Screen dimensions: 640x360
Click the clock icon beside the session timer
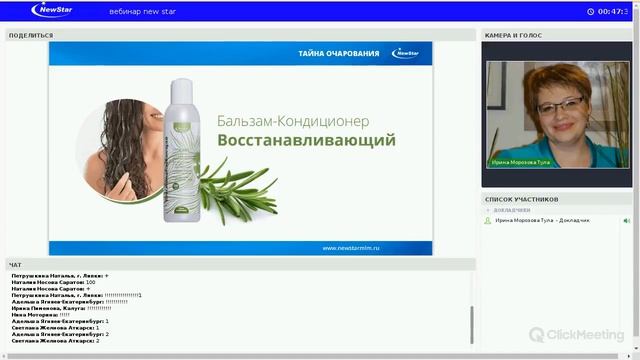591,11
